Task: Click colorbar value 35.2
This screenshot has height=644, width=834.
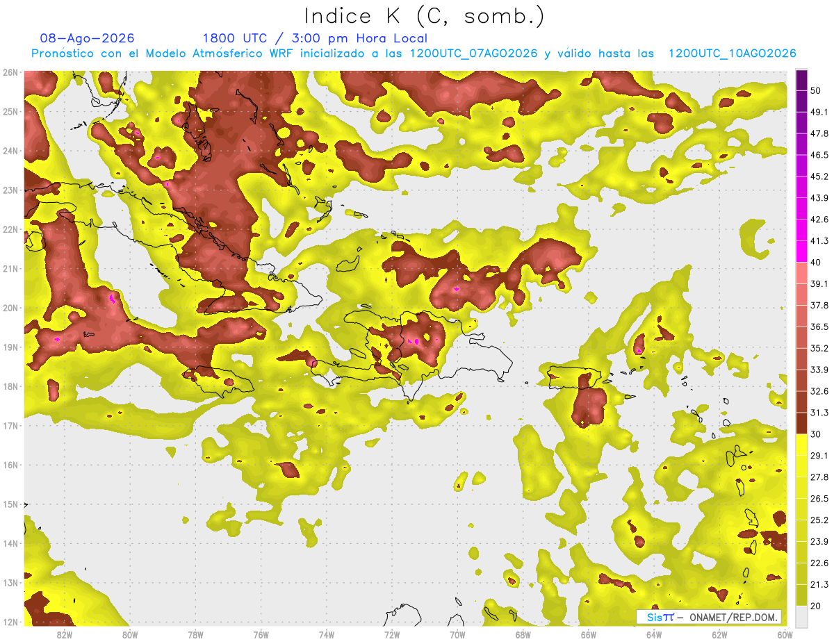Action: [819, 348]
